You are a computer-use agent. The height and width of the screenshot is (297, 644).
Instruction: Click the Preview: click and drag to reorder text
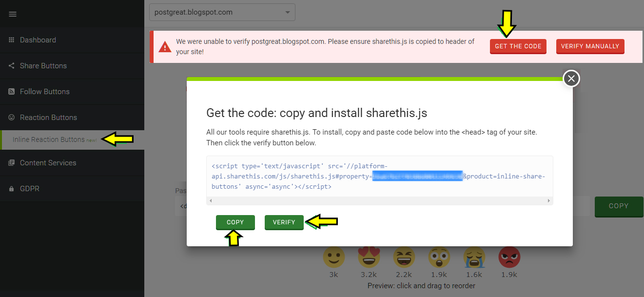[x=421, y=286]
